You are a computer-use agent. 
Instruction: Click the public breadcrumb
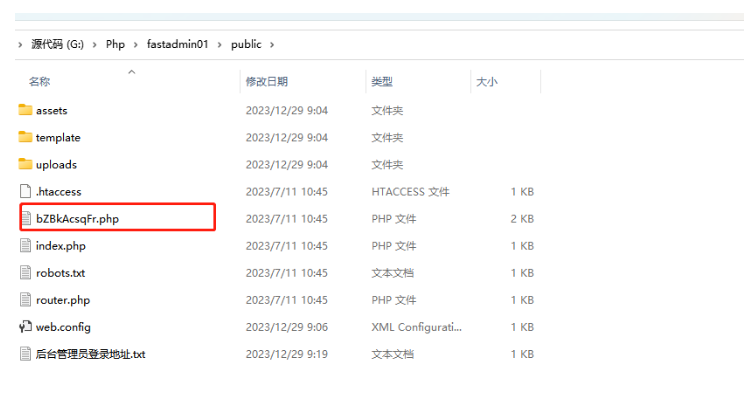click(x=246, y=45)
